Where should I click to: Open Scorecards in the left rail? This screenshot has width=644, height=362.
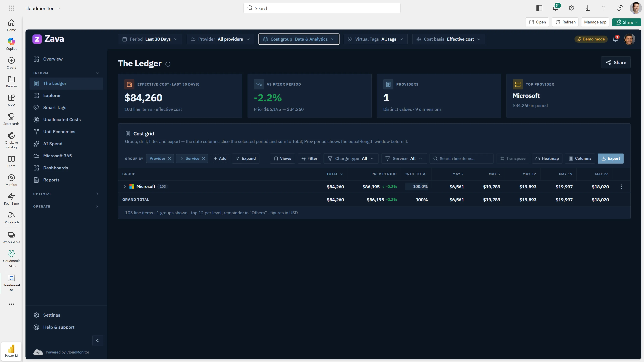point(11,119)
